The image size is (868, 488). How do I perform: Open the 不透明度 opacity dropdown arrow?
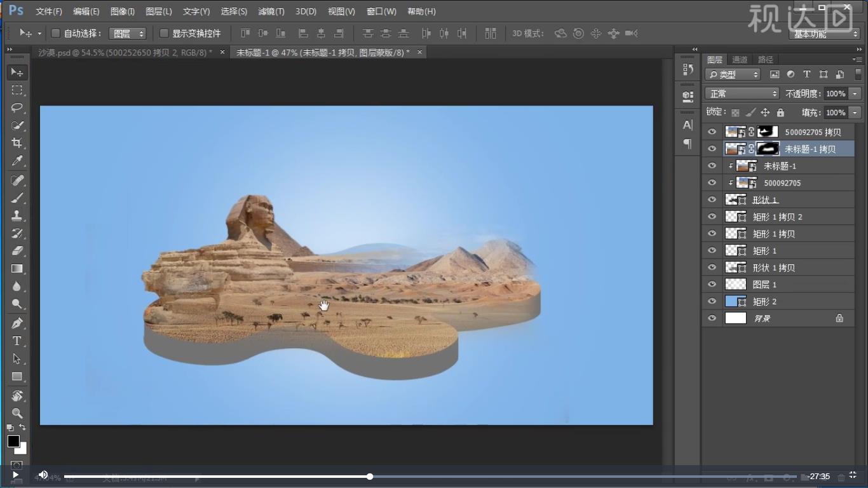click(x=855, y=93)
